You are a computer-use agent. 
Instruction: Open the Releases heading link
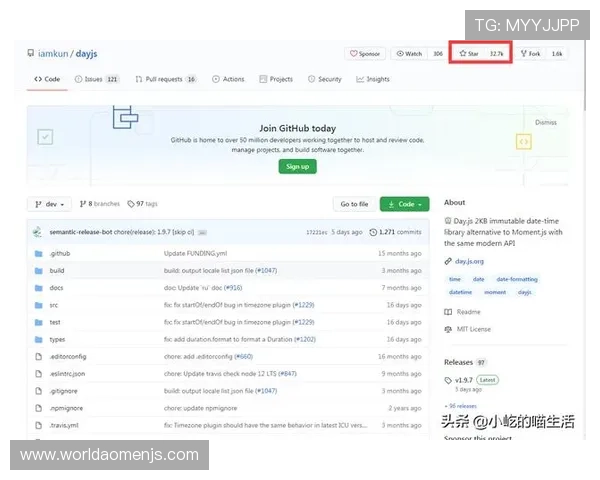(x=458, y=362)
